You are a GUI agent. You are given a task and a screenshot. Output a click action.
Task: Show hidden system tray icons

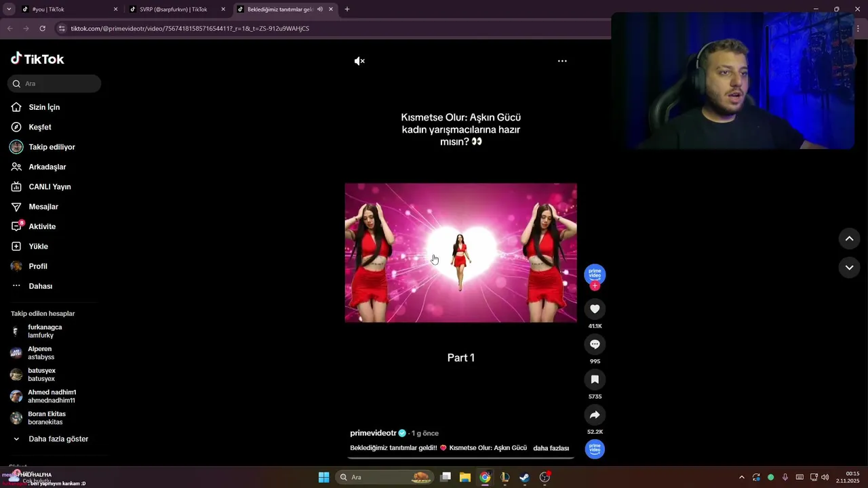741,477
